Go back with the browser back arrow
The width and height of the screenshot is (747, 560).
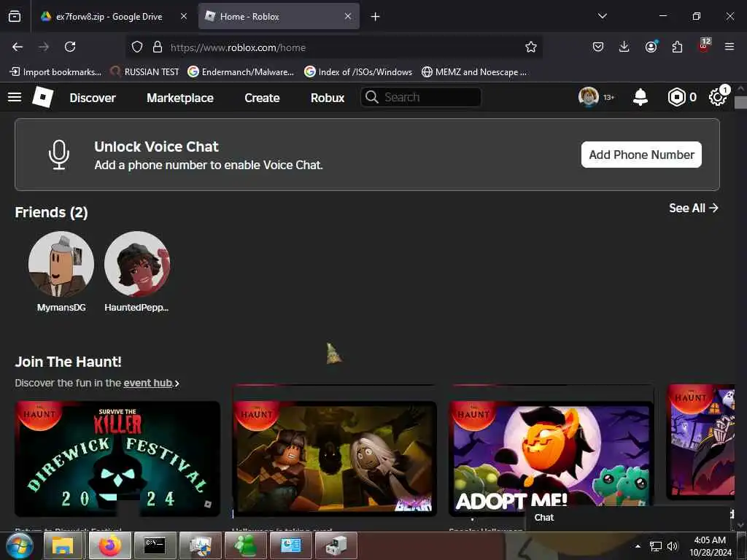pos(18,47)
